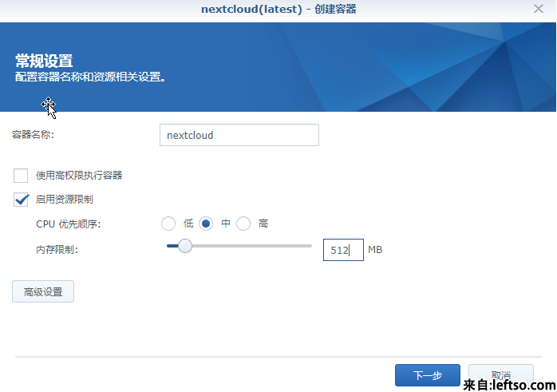Click the 配置容器名称和资源相关设置 description text
Viewport: 557px width, 392px height.
(91, 77)
